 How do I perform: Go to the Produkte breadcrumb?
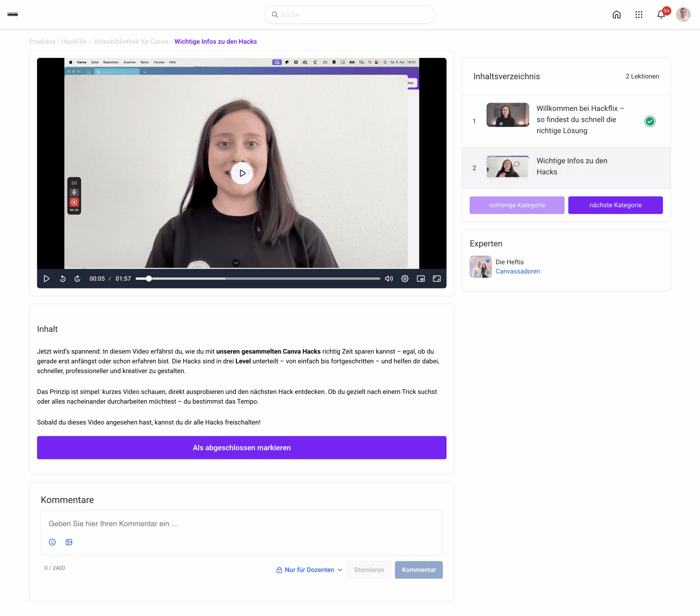click(x=42, y=41)
